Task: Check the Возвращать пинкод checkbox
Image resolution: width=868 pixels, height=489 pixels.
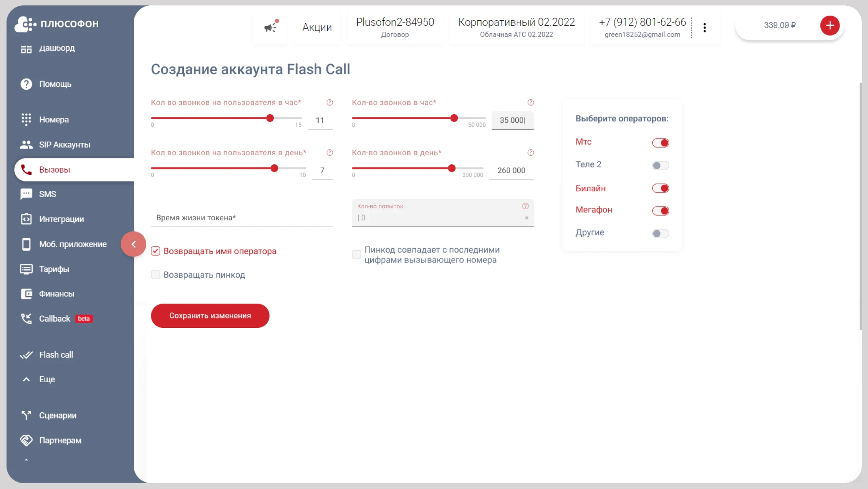Action: [156, 275]
